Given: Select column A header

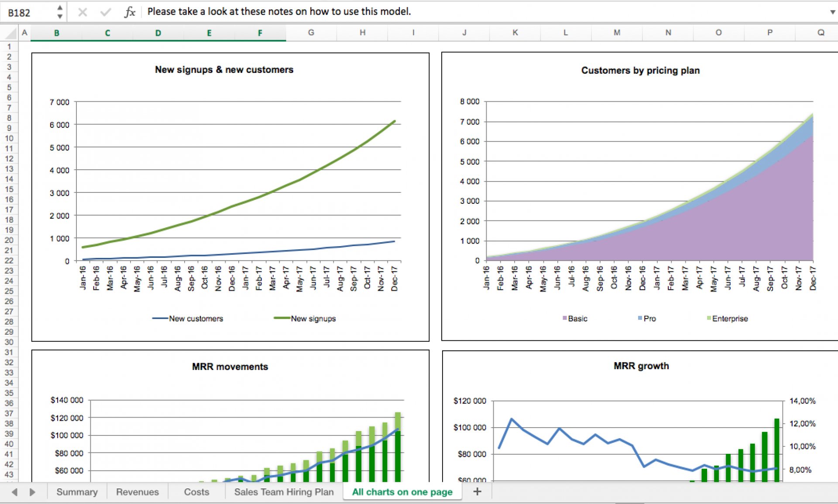Looking at the screenshot, I should 25,33.
